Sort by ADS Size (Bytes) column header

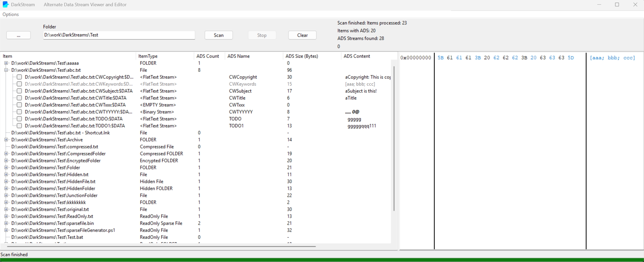click(x=302, y=56)
